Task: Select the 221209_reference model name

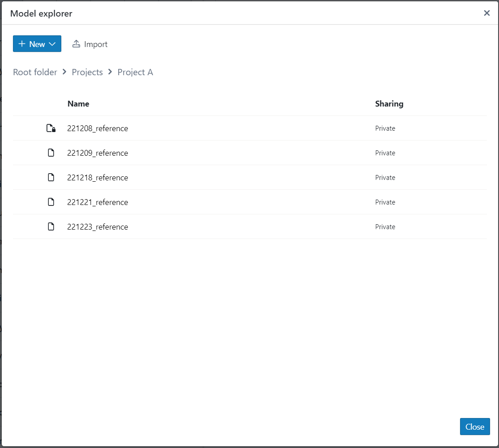Action: point(98,153)
